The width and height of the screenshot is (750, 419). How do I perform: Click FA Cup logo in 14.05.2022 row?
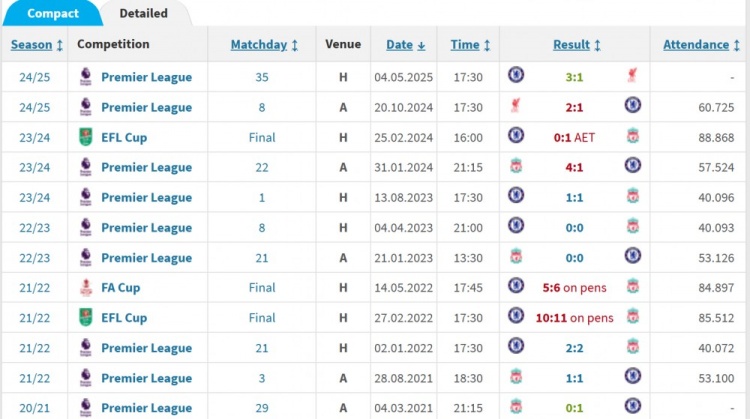(85, 287)
